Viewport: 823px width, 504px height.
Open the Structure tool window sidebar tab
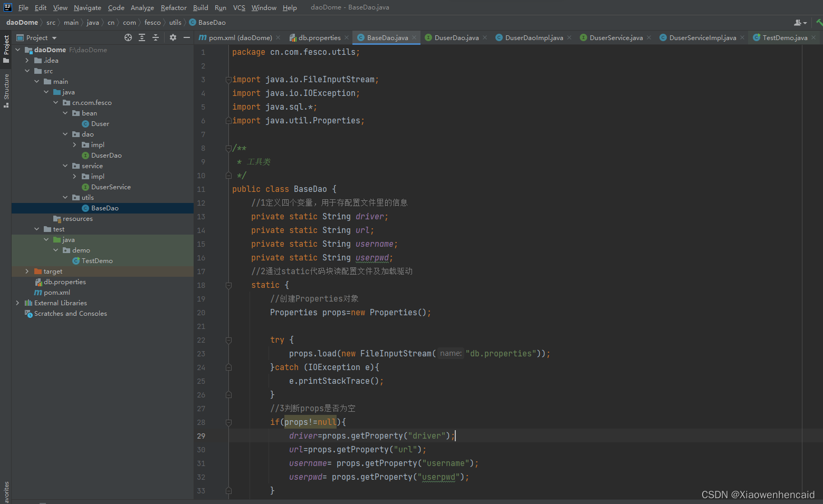[x=5, y=84]
